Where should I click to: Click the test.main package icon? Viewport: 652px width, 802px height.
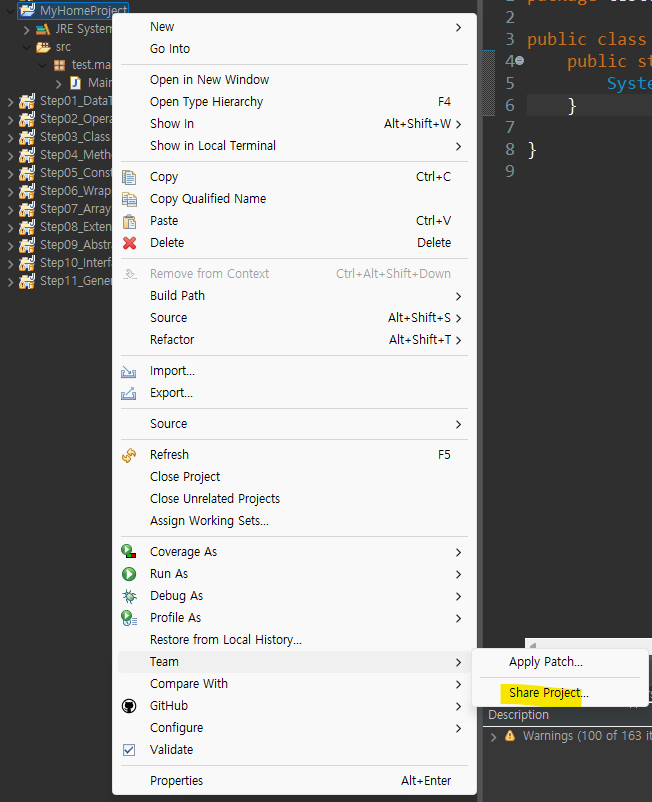[59, 65]
